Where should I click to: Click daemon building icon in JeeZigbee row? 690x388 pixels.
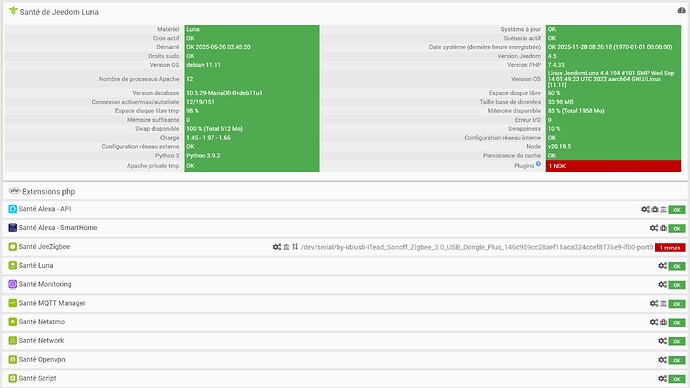[x=286, y=247]
